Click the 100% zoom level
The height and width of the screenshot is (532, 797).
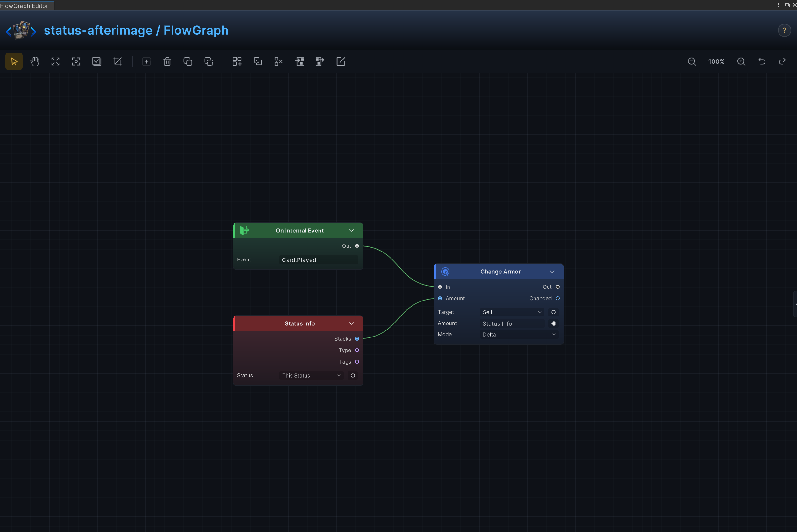716,61
